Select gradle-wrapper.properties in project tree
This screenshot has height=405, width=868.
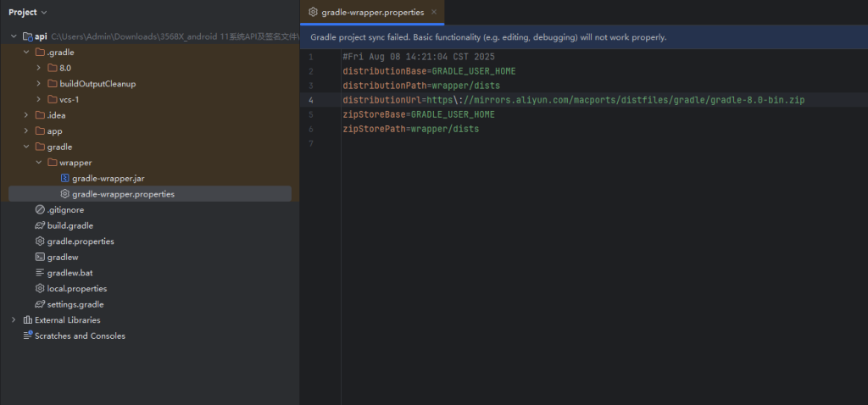coord(123,194)
